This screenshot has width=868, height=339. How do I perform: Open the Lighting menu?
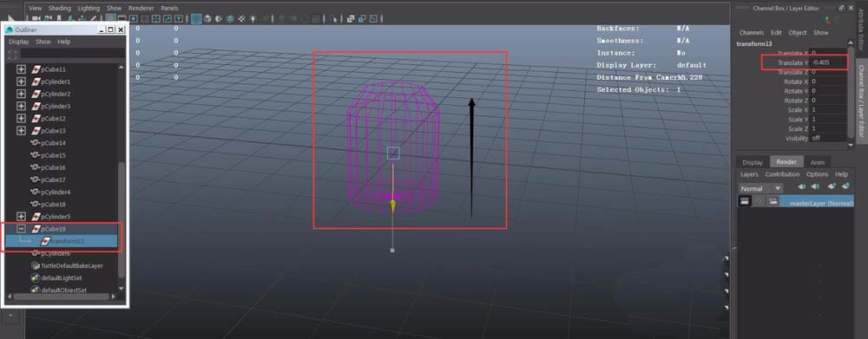pyautogui.click(x=89, y=9)
